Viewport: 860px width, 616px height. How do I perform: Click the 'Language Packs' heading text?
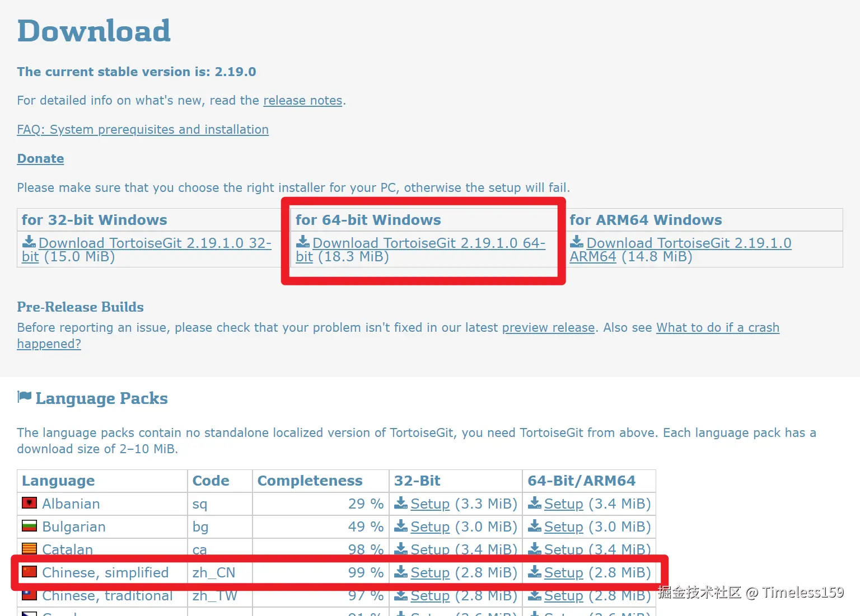[x=101, y=398]
